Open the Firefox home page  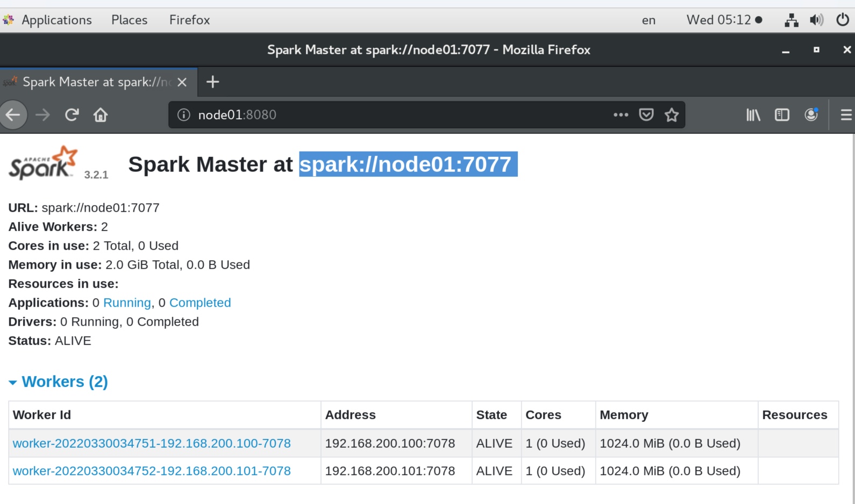[x=101, y=114]
